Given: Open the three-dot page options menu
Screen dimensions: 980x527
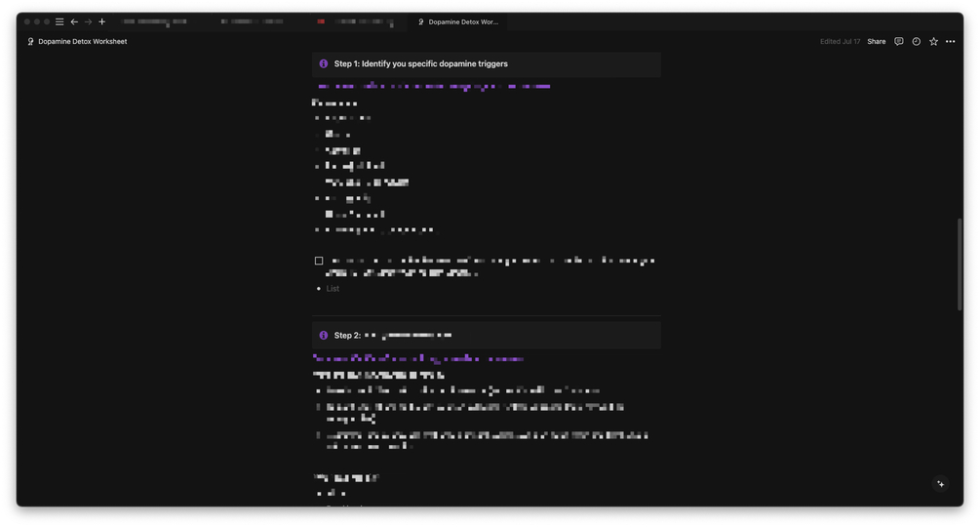Looking at the screenshot, I should [951, 42].
